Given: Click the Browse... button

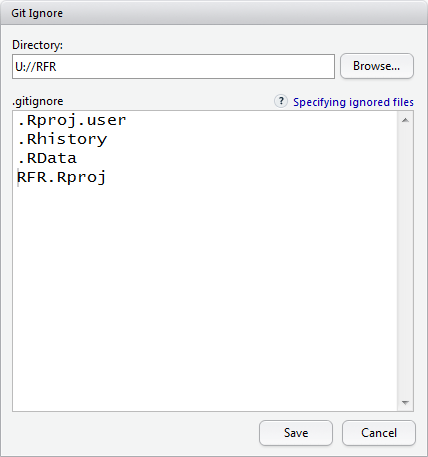Looking at the screenshot, I should tap(377, 66).
